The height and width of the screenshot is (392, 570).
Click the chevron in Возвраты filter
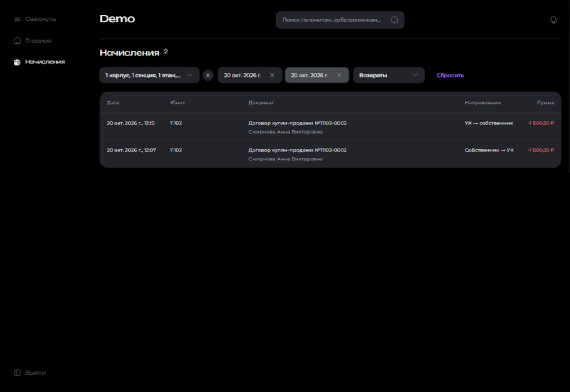[415, 75]
